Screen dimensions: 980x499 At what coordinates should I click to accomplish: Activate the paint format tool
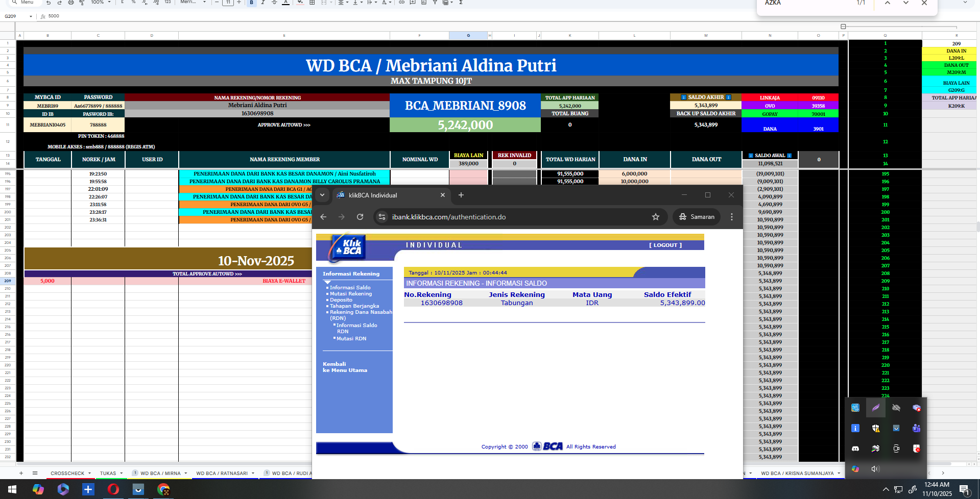coord(82,3)
